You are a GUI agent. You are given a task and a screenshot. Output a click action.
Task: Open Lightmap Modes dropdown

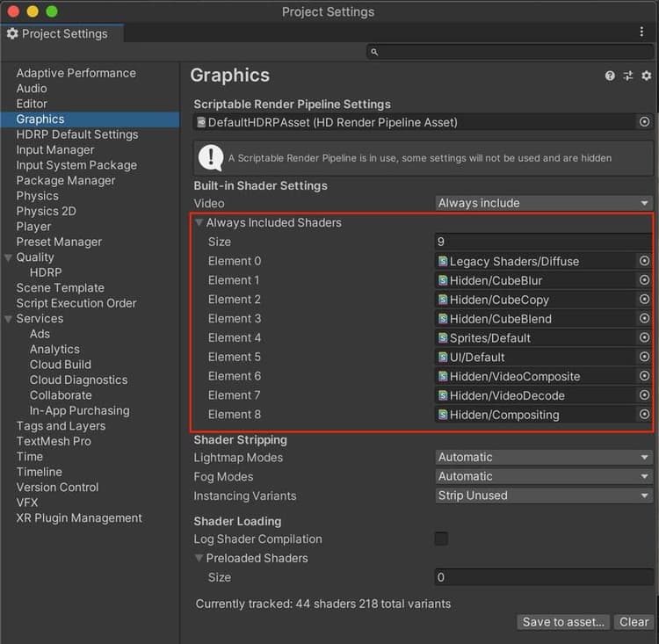(x=544, y=458)
